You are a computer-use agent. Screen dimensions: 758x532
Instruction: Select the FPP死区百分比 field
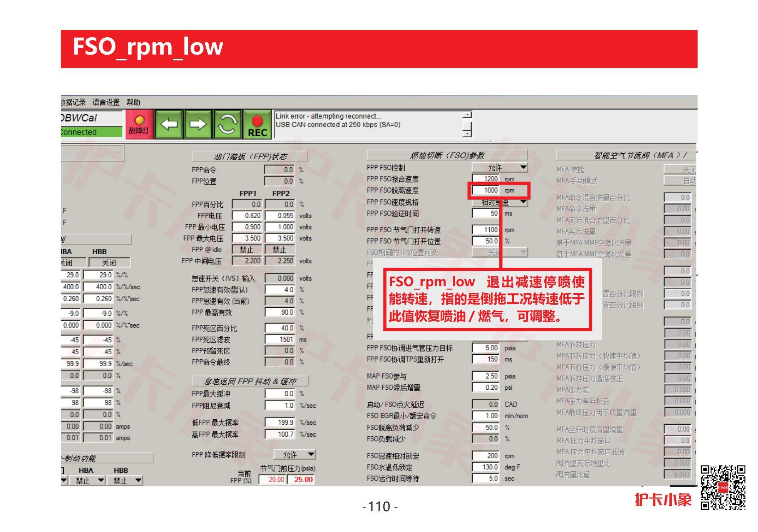(x=280, y=328)
